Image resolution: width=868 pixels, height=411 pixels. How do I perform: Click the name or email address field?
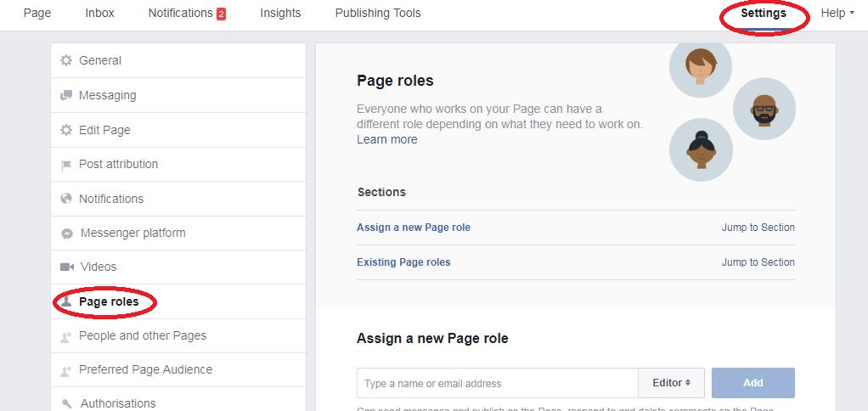[497, 383]
